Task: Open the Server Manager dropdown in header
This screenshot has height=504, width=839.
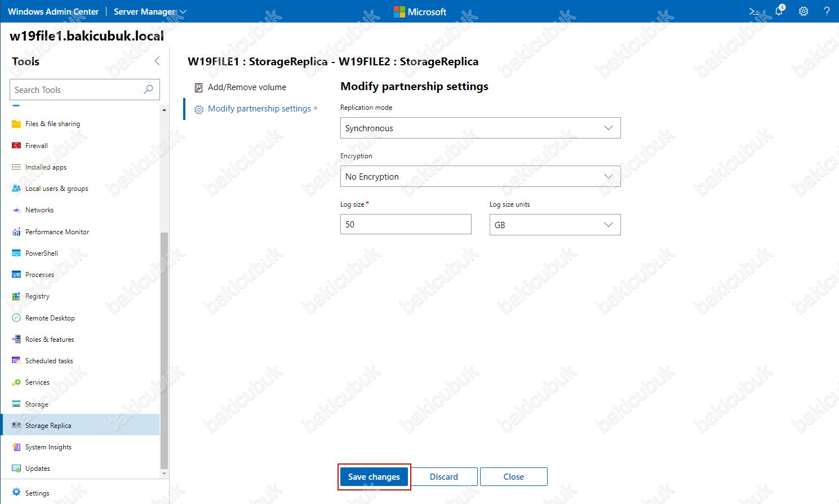Action: click(x=150, y=11)
